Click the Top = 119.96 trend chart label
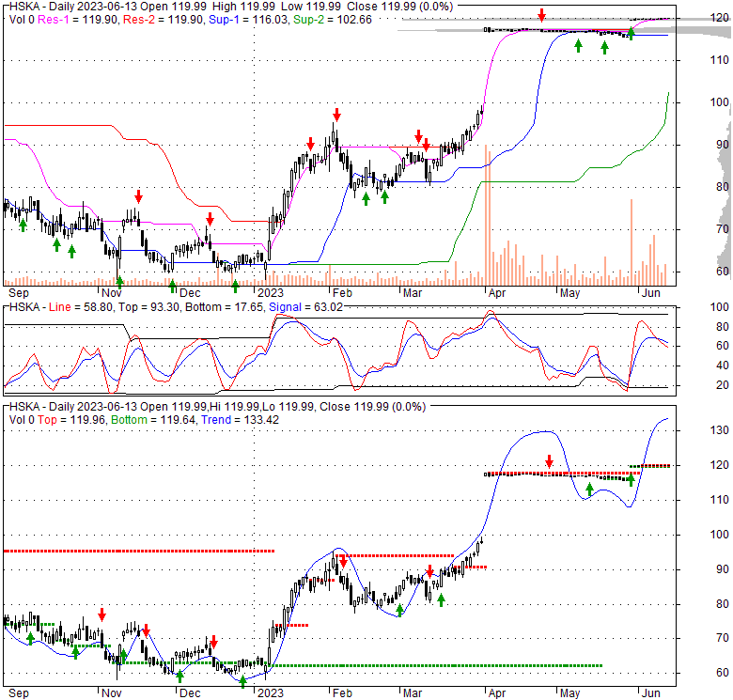The image size is (733, 700). coord(71,420)
